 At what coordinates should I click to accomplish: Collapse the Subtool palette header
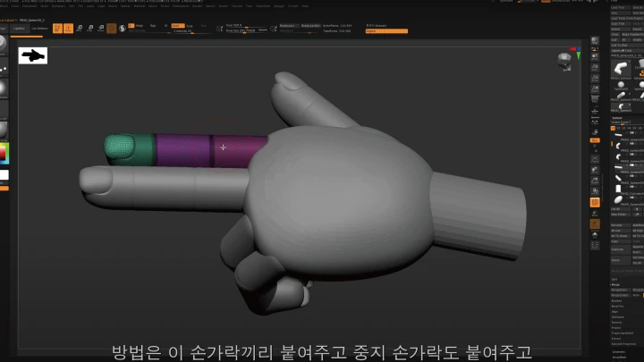tap(617, 118)
